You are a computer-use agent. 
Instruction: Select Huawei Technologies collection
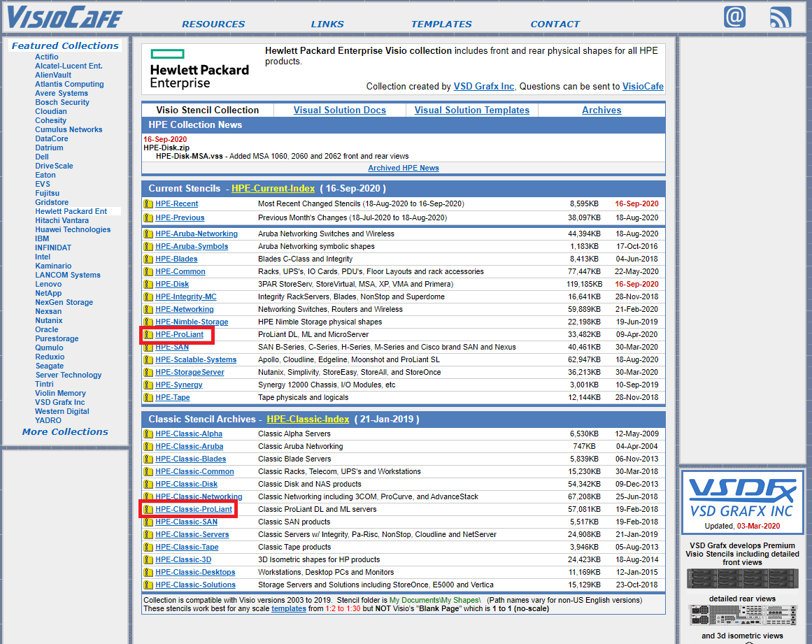73,229
